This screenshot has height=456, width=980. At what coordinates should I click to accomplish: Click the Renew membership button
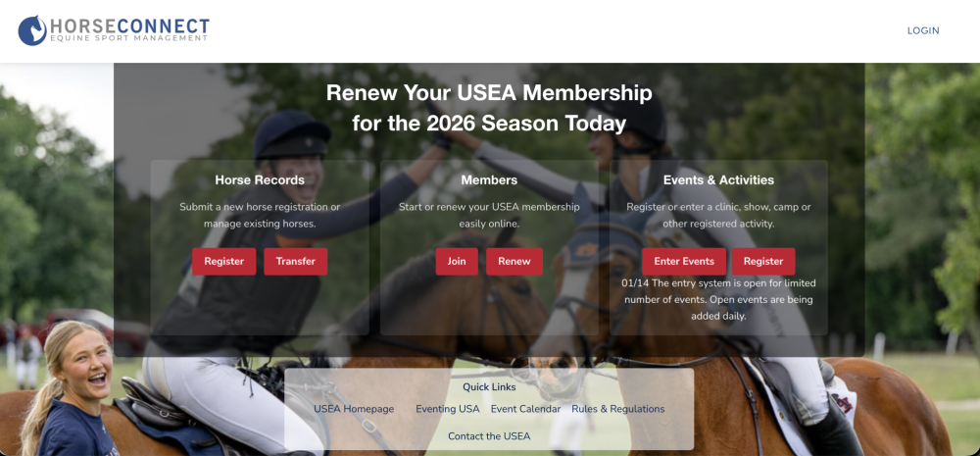514,262
